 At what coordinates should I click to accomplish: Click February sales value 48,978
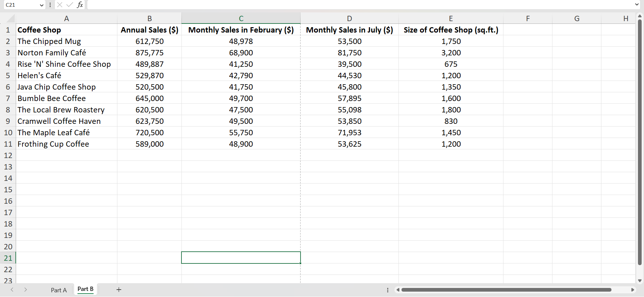pos(241,41)
